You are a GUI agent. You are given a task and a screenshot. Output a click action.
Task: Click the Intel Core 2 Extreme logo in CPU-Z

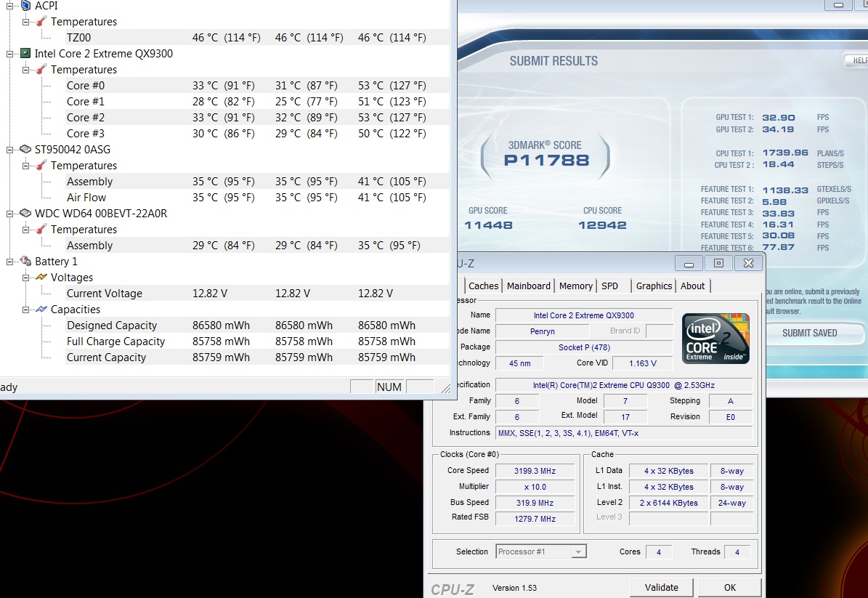click(x=715, y=339)
